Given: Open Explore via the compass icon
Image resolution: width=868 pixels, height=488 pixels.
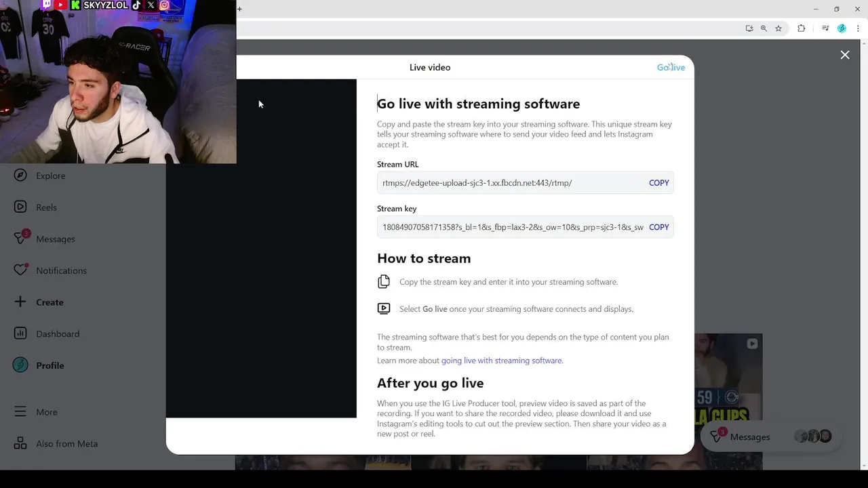Looking at the screenshot, I should tap(20, 176).
